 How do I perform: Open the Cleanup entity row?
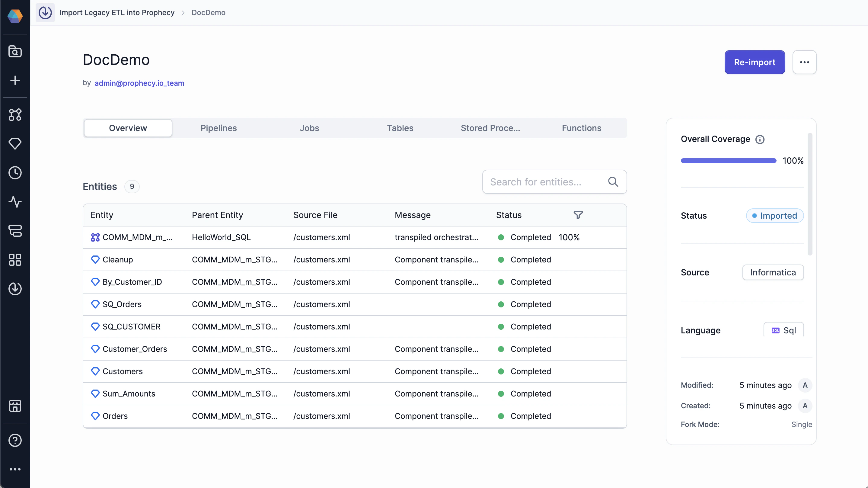(x=118, y=260)
